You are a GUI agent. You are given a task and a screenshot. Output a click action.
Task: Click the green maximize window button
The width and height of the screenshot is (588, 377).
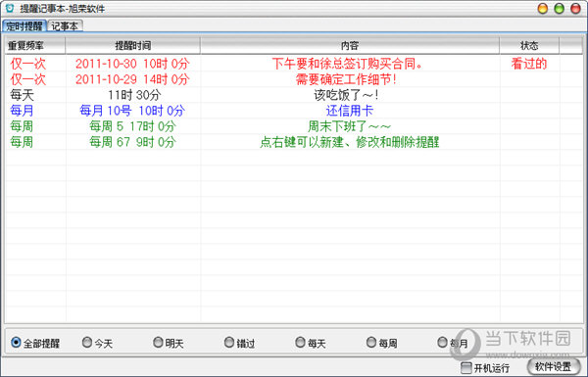coord(560,8)
